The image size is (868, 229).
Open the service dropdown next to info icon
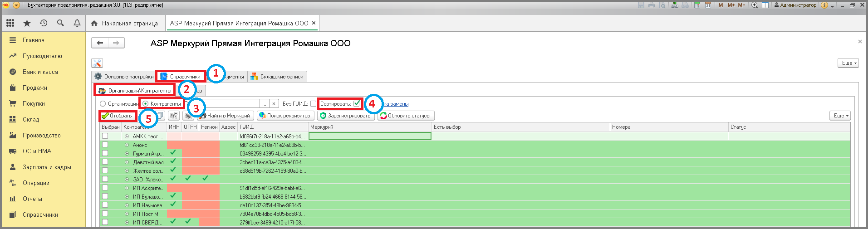point(833,6)
